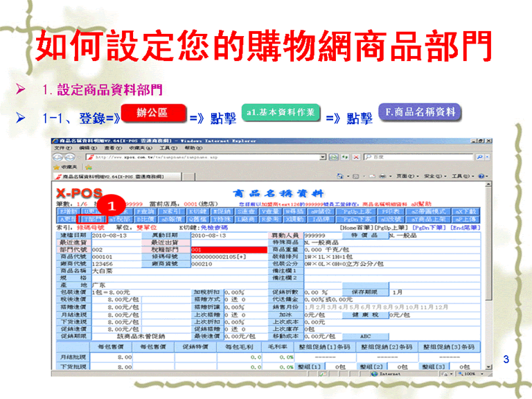Open the 100% zoom level dropdown
Viewport: 532px width, 399px height.
click(482, 373)
